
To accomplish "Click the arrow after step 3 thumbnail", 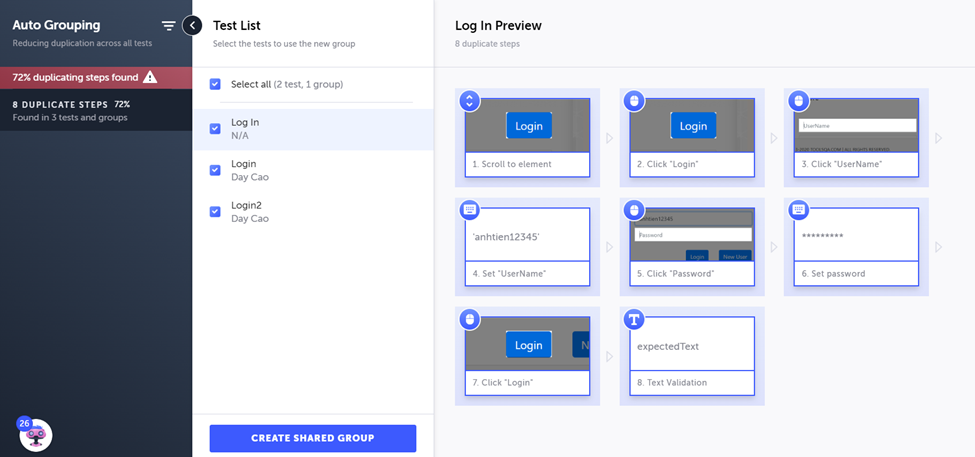I will 938,138.
